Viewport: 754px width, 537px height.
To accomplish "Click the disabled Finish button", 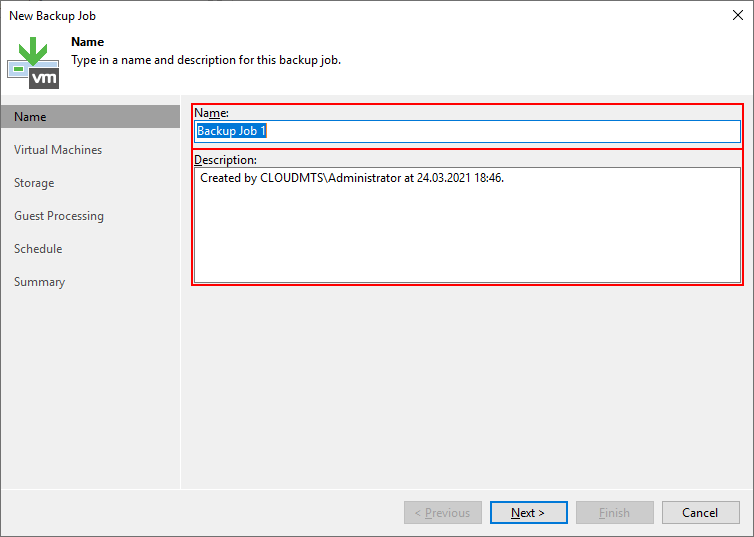I will coord(614,513).
